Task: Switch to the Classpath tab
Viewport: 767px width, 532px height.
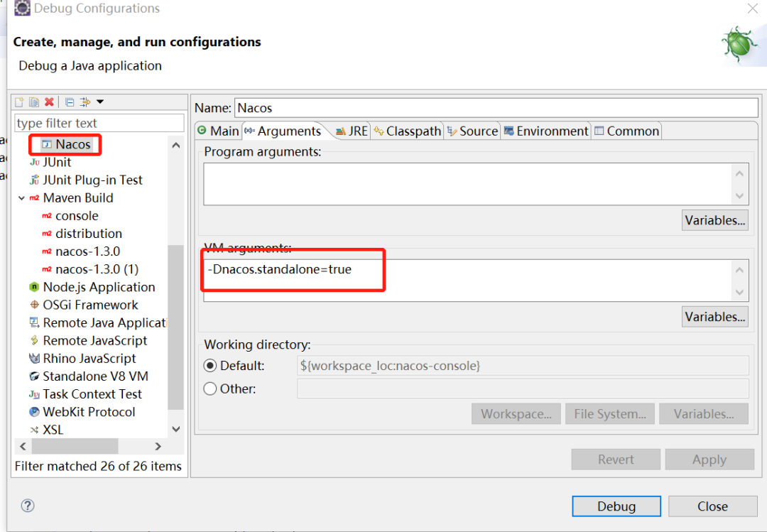Action: [408, 131]
